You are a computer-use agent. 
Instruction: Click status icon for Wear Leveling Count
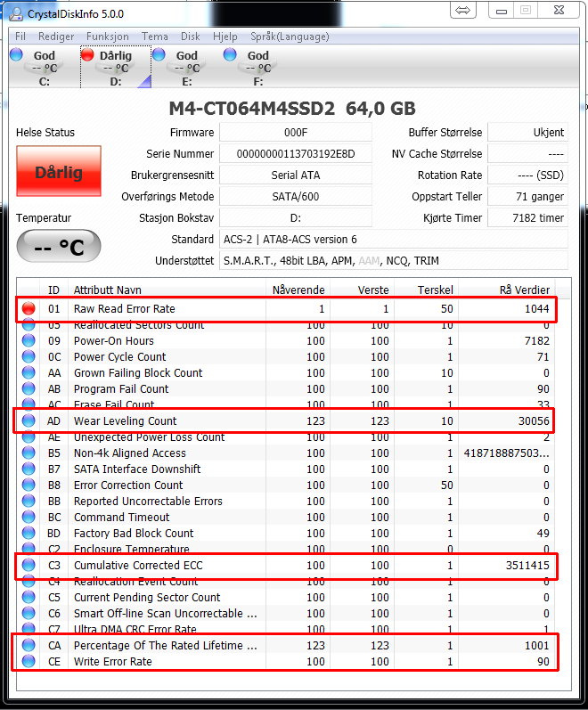(29, 420)
